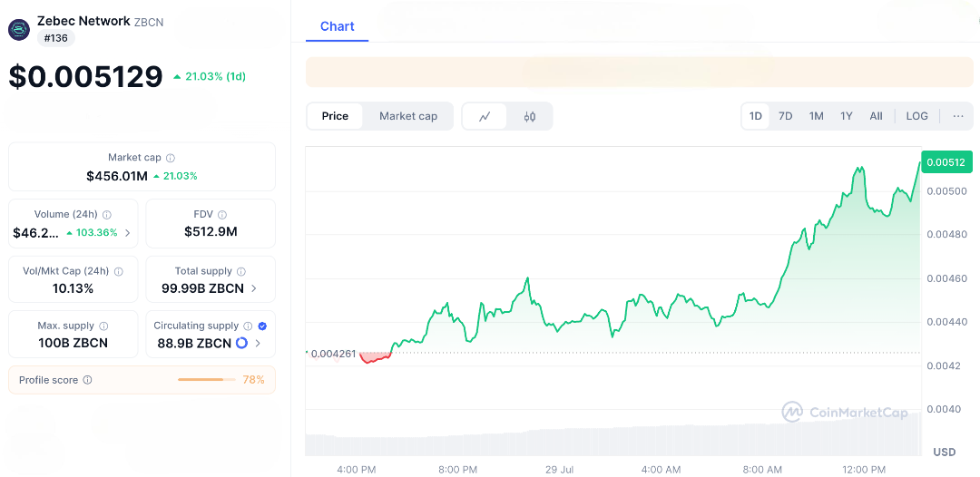Expand Total supply details chevron
The image size is (980, 477).
pos(254,288)
